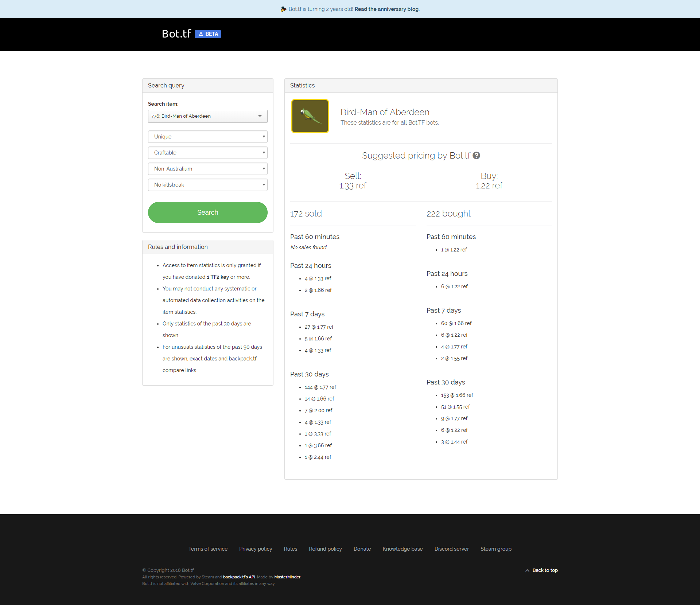Screen dimensions: 700x605
Task: Open the Knowledge base link
Action: 402,549
